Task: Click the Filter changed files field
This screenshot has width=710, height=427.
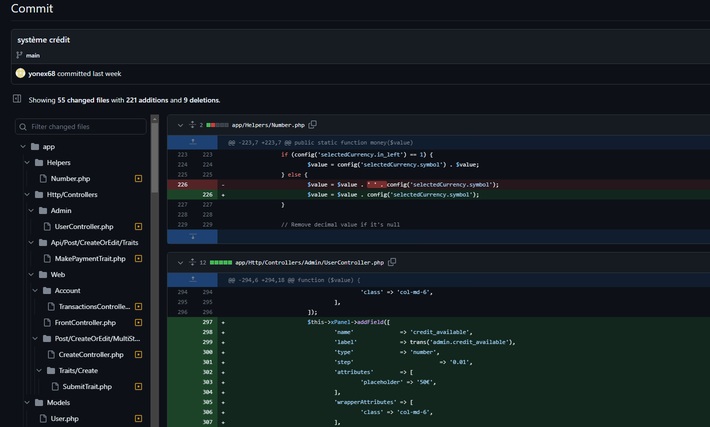Action: click(81, 126)
